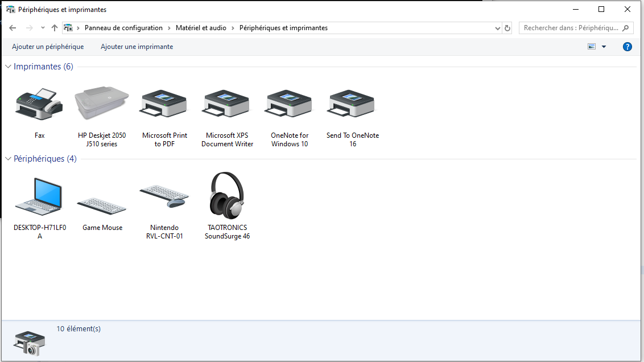Image resolution: width=644 pixels, height=362 pixels.
Task: Select the Nintendo RVL-CNT-01 device
Action: [164, 196]
